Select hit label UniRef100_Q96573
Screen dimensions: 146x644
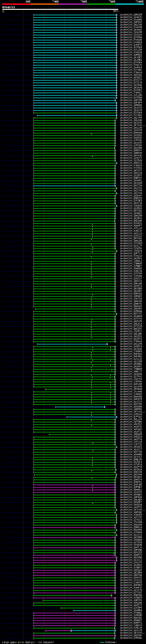[131, 555]
